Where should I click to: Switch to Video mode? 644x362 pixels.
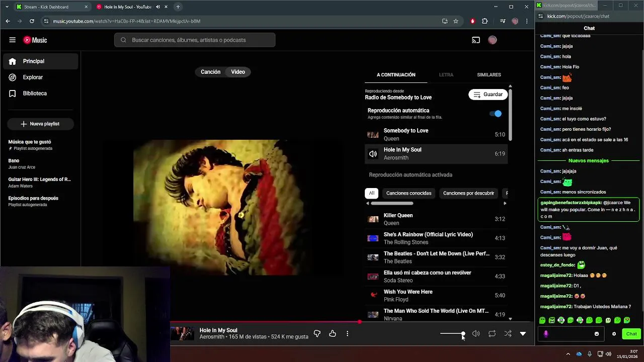click(238, 72)
